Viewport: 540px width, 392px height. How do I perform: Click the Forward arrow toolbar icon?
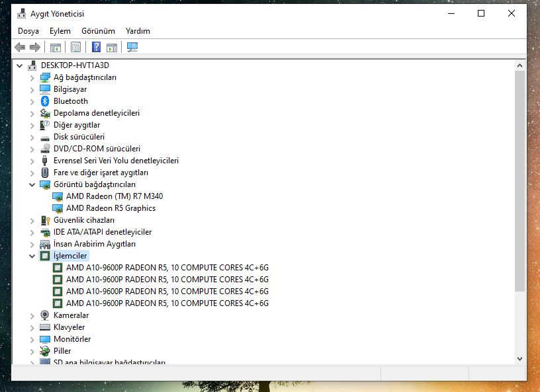click(35, 47)
